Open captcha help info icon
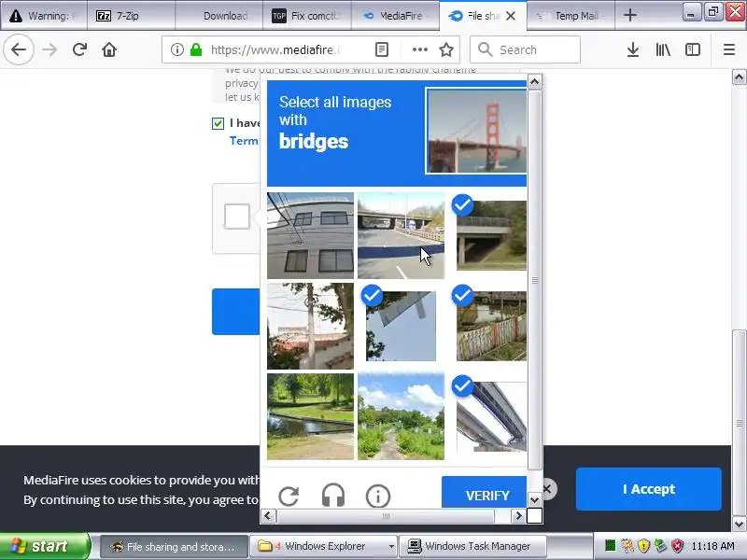The width and height of the screenshot is (747, 560). click(378, 496)
